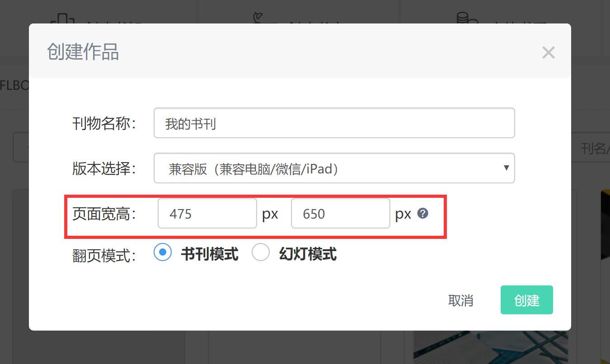610x364 pixels.
Task: Select the 幻灯模式 radio button
Action: [261, 252]
